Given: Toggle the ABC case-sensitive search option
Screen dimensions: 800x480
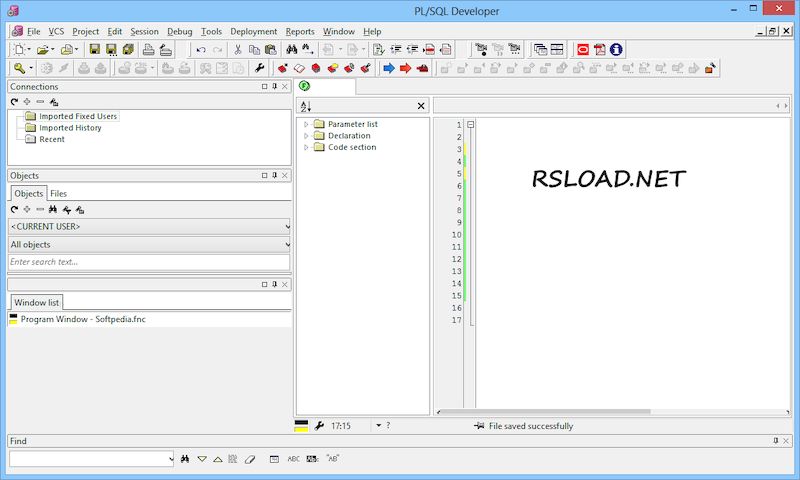Looking at the screenshot, I should 293,459.
